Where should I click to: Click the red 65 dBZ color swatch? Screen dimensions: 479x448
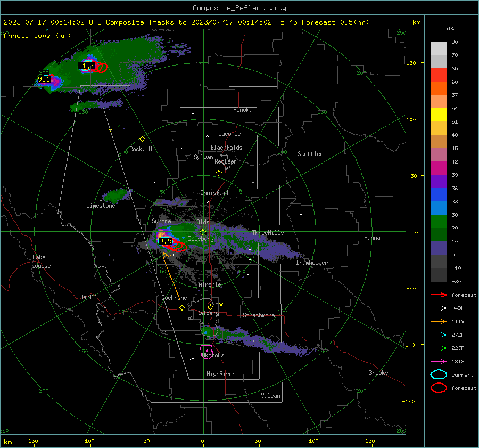pyautogui.click(x=439, y=75)
